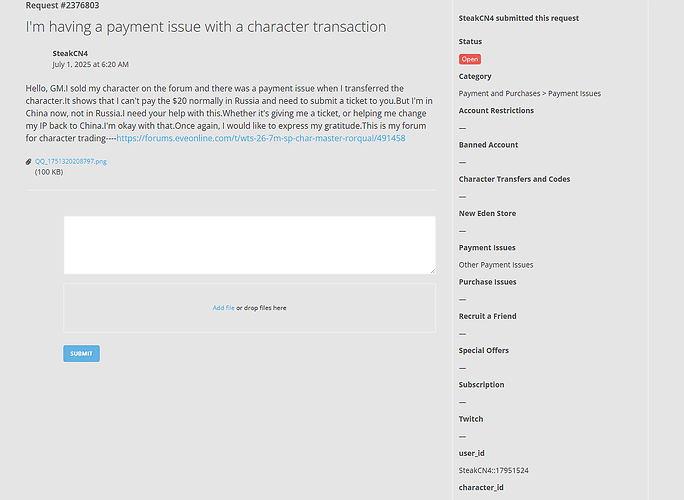
Task: Click Request #2376803 number text
Action: [x=62, y=5]
